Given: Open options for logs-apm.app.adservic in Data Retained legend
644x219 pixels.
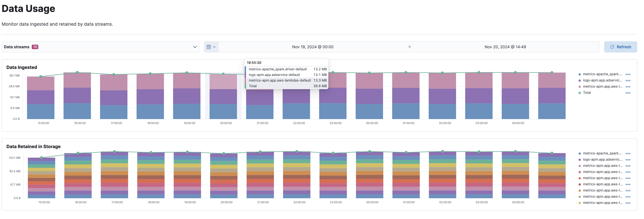Looking at the screenshot, I should pos(628,159).
